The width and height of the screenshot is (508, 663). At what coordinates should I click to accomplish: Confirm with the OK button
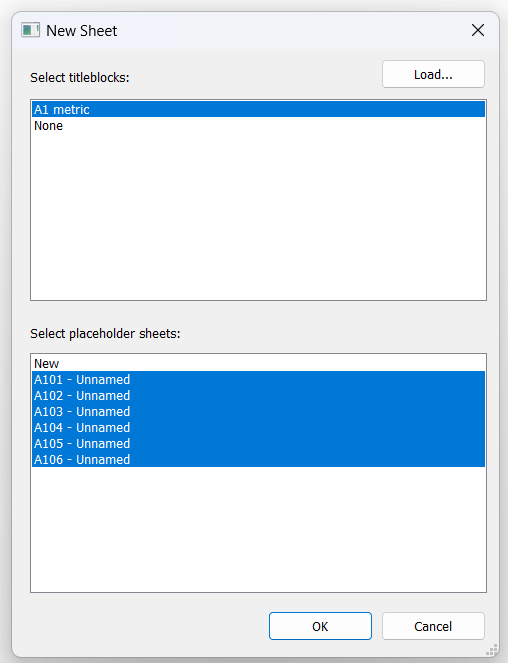(x=320, y=626)
